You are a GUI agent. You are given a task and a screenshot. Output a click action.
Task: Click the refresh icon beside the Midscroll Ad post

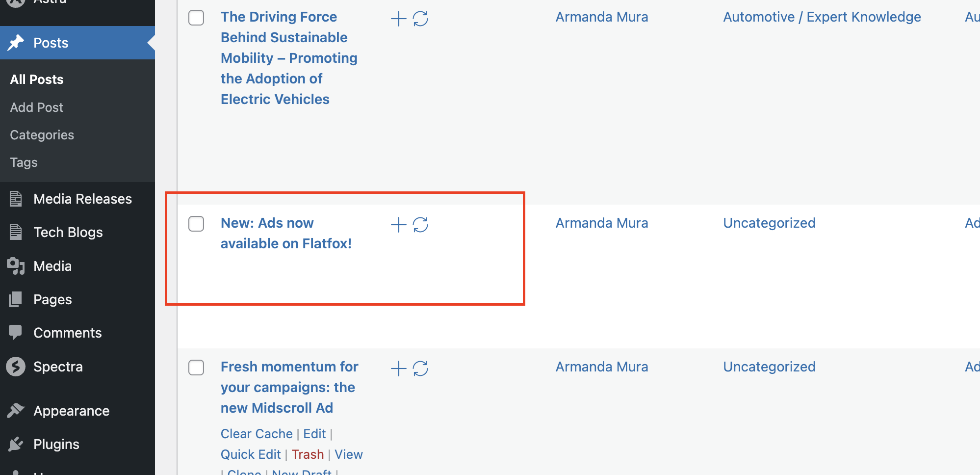(420, 369)
